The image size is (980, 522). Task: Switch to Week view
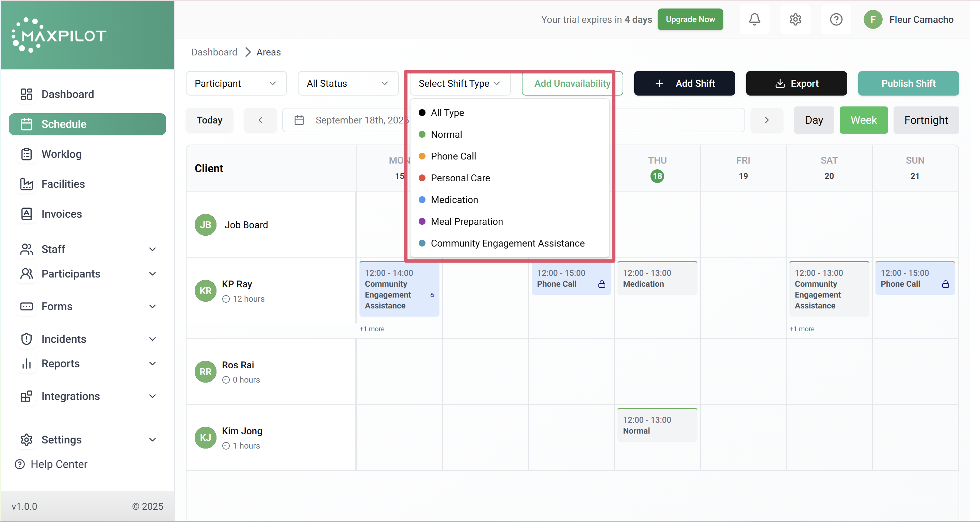pyautogui.click(x=863, y=120)
